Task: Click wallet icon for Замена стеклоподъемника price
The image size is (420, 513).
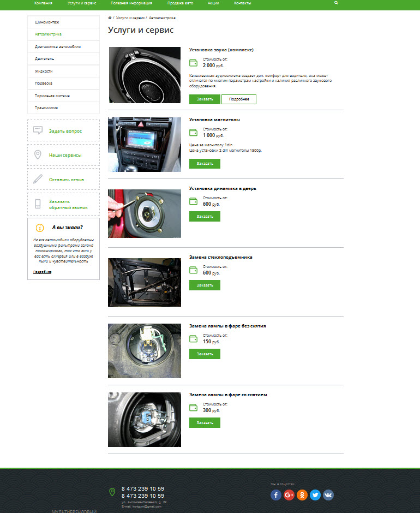Action: pyautogui.click(x=193, y=270)
